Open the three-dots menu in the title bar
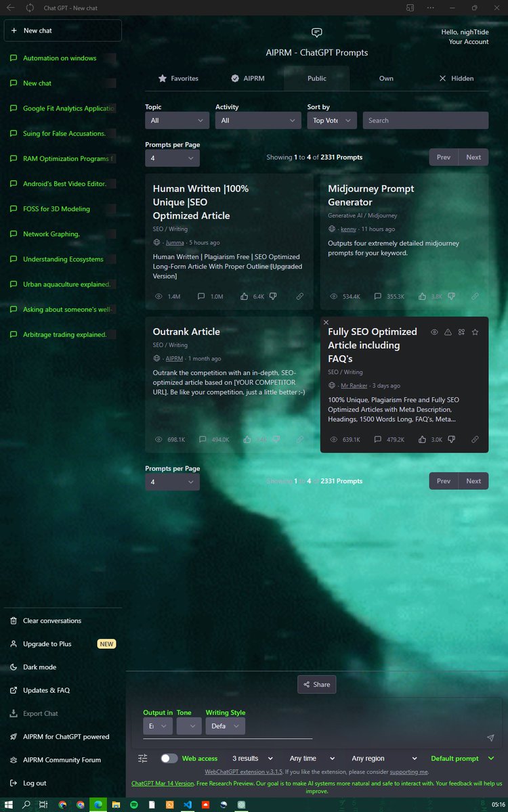Screen dimensions: 508x812 point(431,7)
